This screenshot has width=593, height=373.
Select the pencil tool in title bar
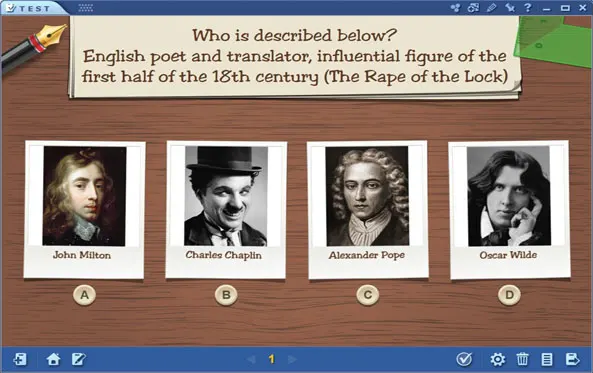point(491,8)
